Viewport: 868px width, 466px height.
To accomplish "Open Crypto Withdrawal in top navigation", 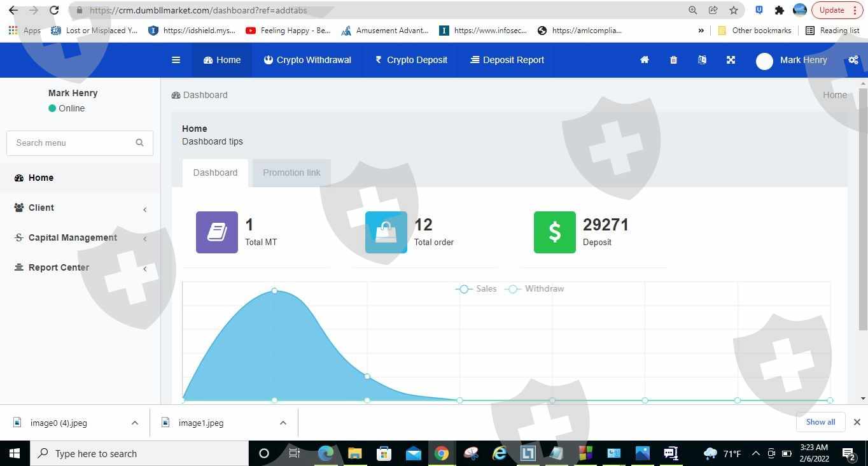I will [x=307, y=60].
